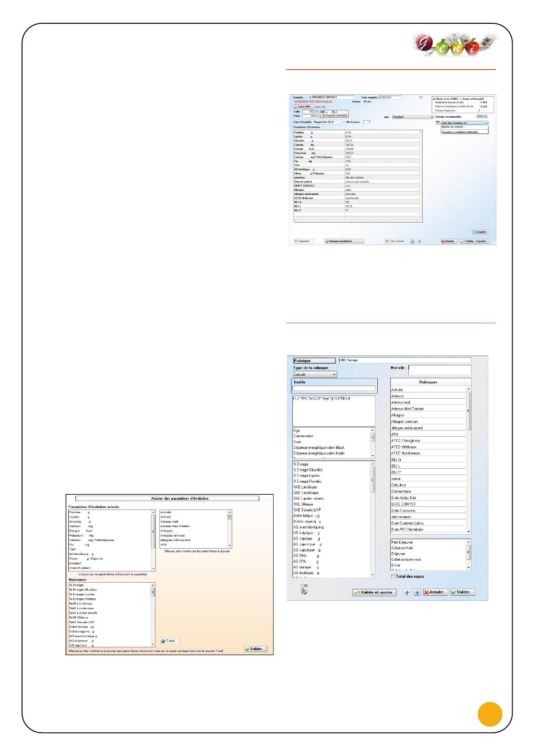The width and height of the screenshot is (535, 756).
Task: Click the blue down arrow in Rubrique dialog
Action: [x=417, y=592]
